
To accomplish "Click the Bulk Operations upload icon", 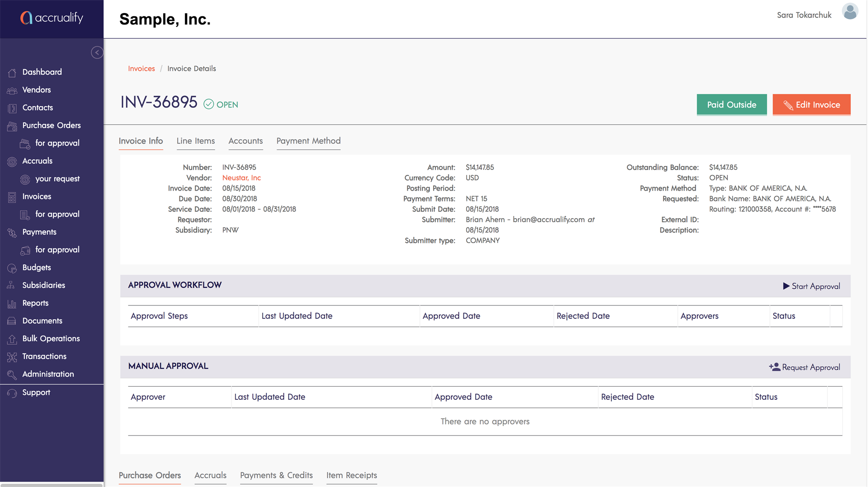I will click(12, 339).
